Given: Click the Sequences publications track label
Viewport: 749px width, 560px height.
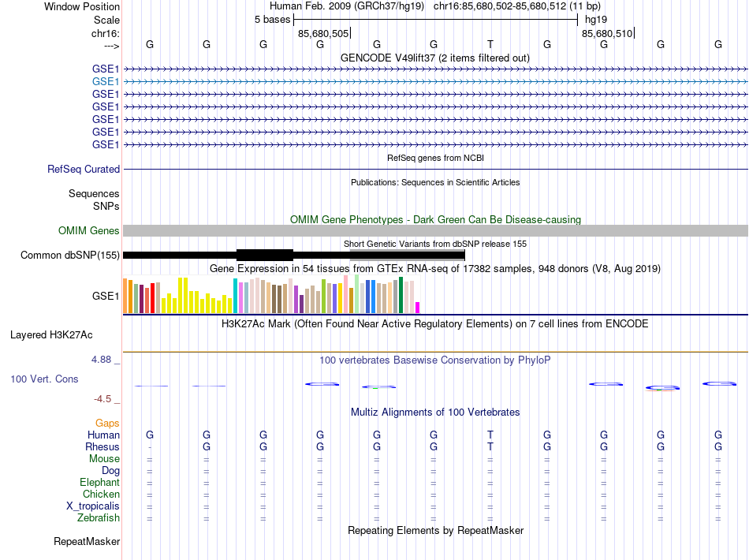Looking at the screenshot, I should (x=94, y=193).
